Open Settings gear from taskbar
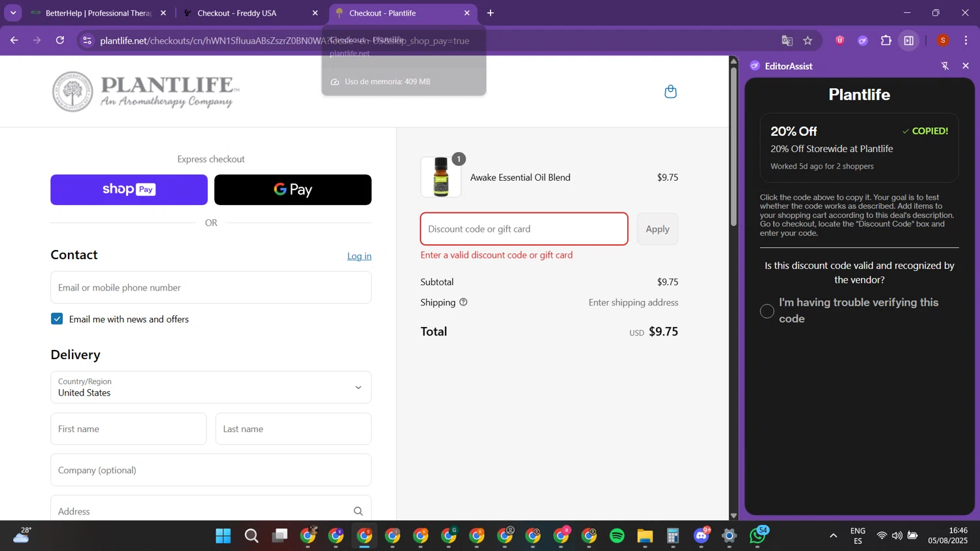This screenshot has width=980, height=551. tap(730, 536)
